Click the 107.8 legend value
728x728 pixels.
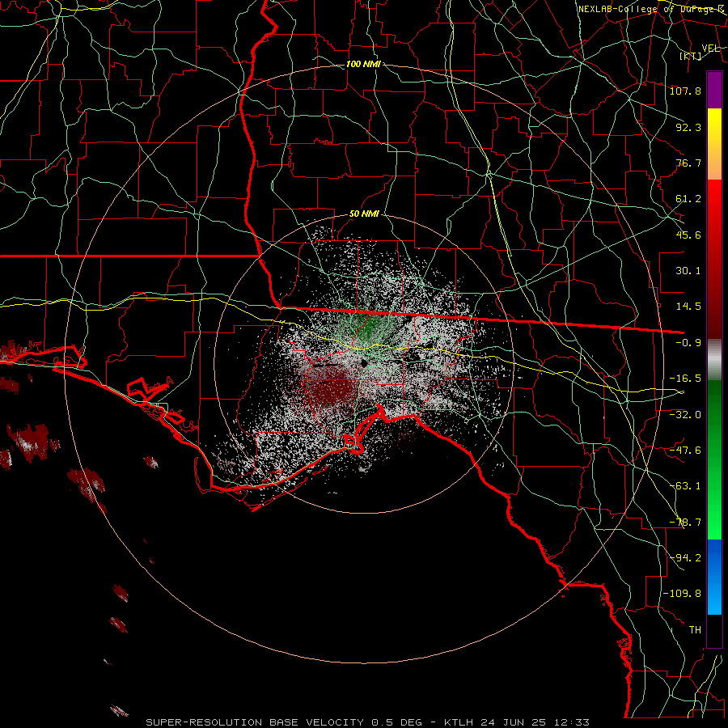(685, 91)
